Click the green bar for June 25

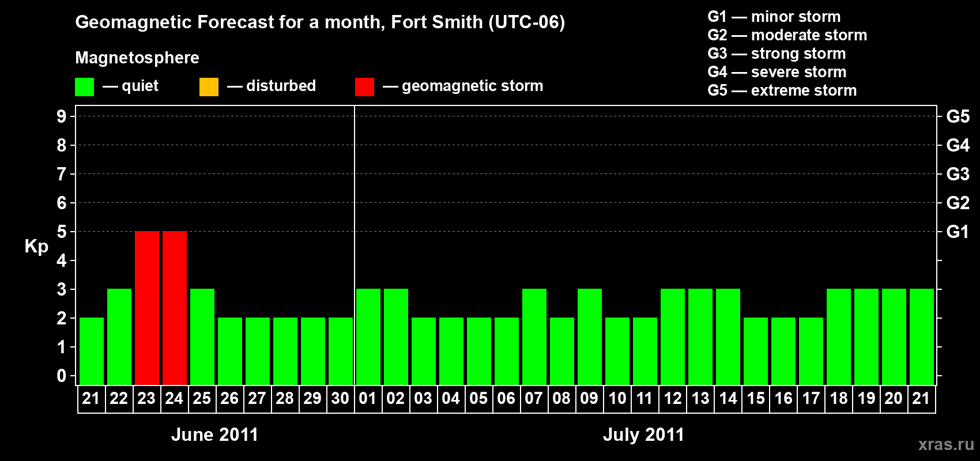tap(202, 337)
